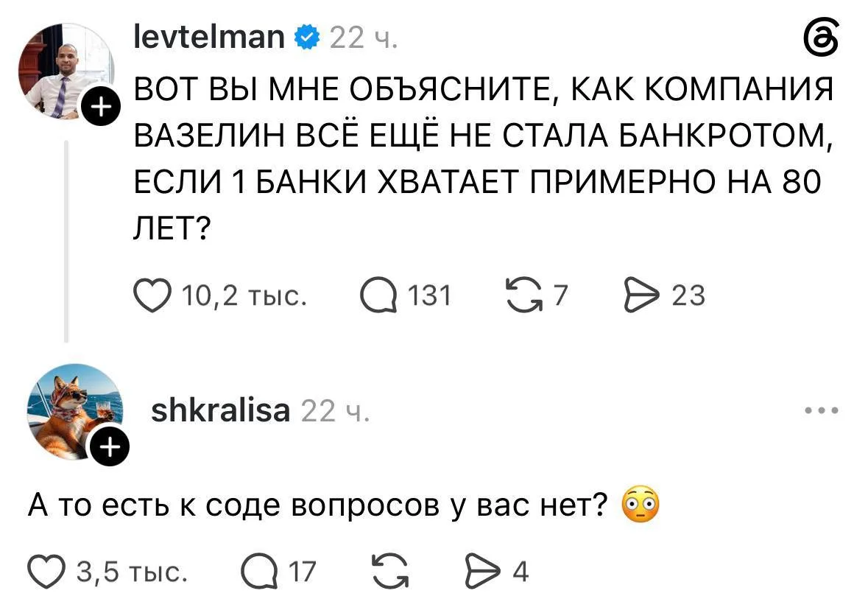Repost shkralisa's reply

click(x=390, y=572)
